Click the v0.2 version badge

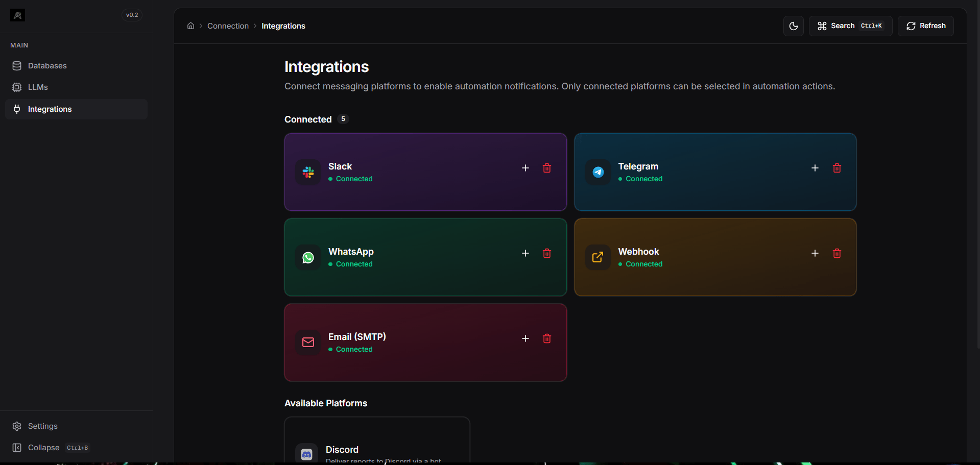[x=132, y=15]
